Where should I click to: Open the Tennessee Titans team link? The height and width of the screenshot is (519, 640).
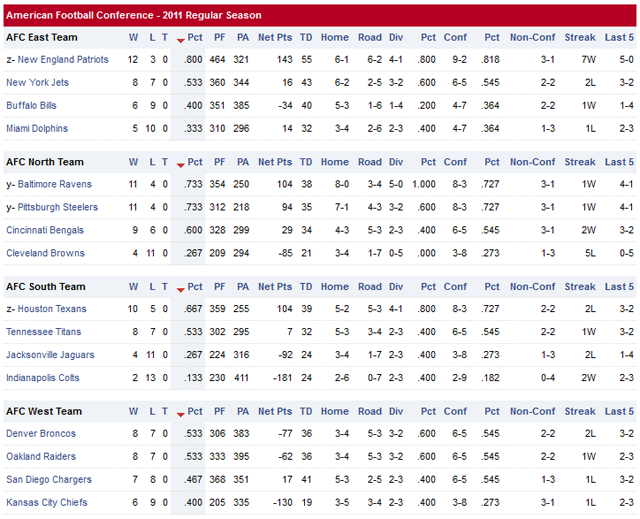[43, 332]
